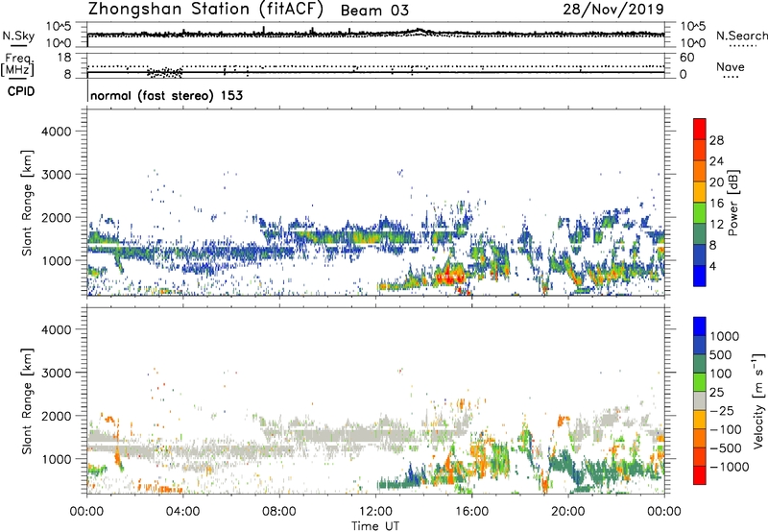This screenshot has width=768, height=532.
Task: Click the 12 value on Power colorbar
Action: 716,225
